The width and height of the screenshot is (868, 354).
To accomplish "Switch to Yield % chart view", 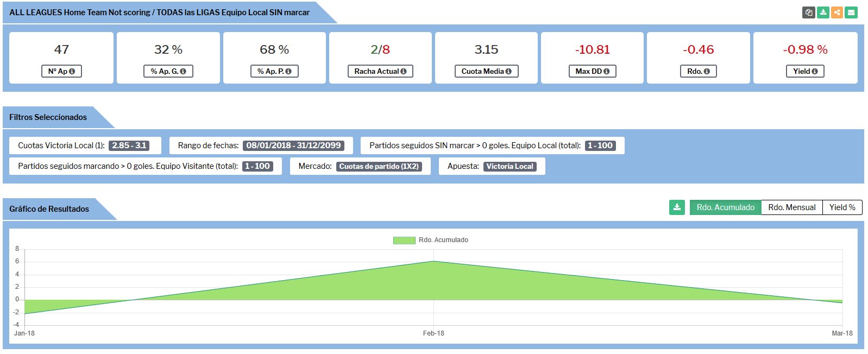I will coord(842,207).
